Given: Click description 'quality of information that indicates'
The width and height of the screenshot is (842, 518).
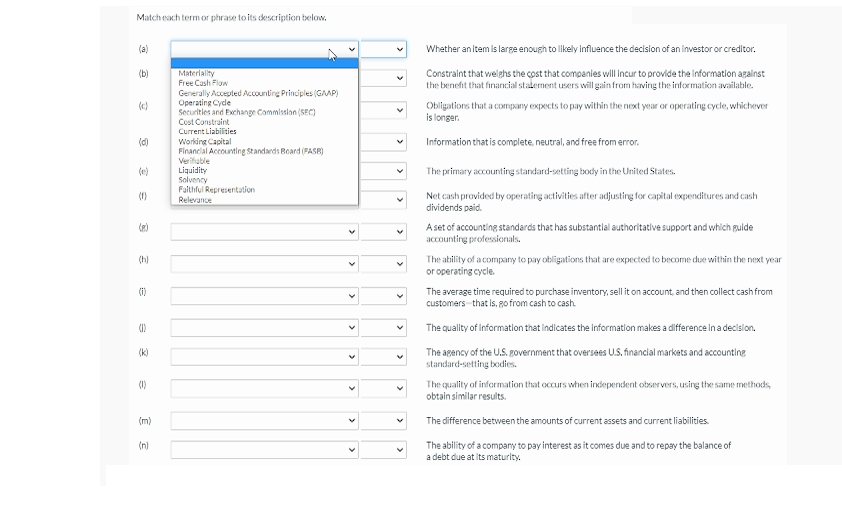Looking at the screenshot, I should [591, 328].
